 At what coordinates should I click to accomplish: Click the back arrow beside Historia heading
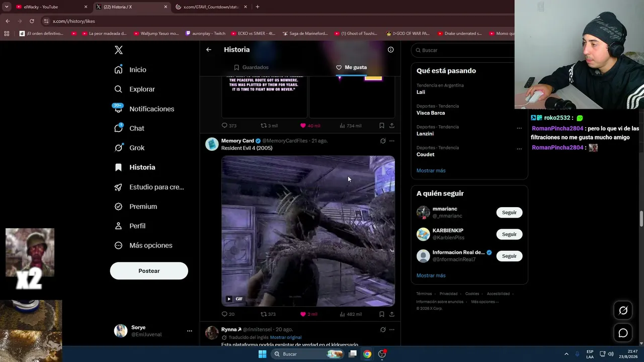click(209, 50)
